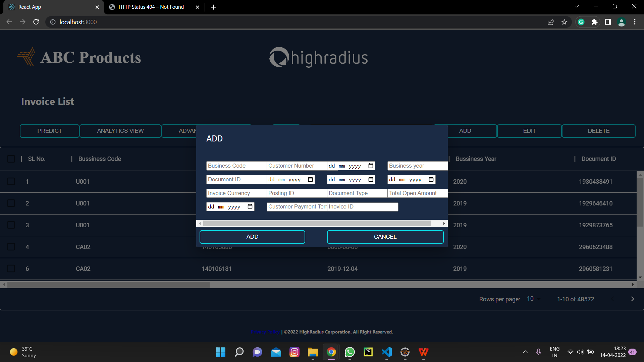Open the Privacy Policy link

pyautogui.click(x=265, y=332)
